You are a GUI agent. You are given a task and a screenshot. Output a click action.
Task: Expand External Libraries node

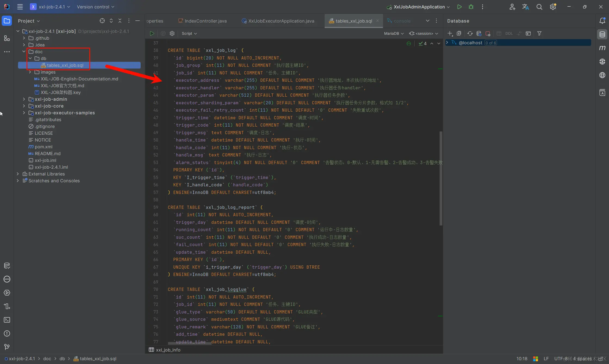(x=18, y=174)
